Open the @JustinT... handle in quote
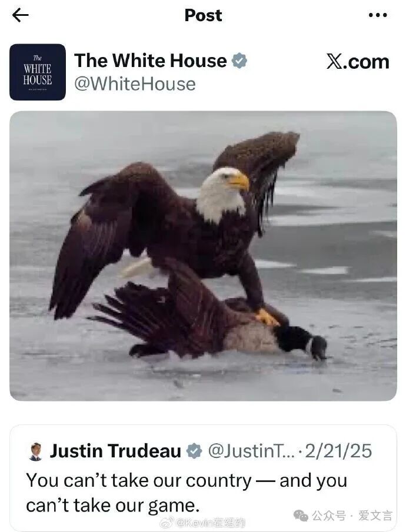This screenshot has width=406, height=532. click(251, 451)
